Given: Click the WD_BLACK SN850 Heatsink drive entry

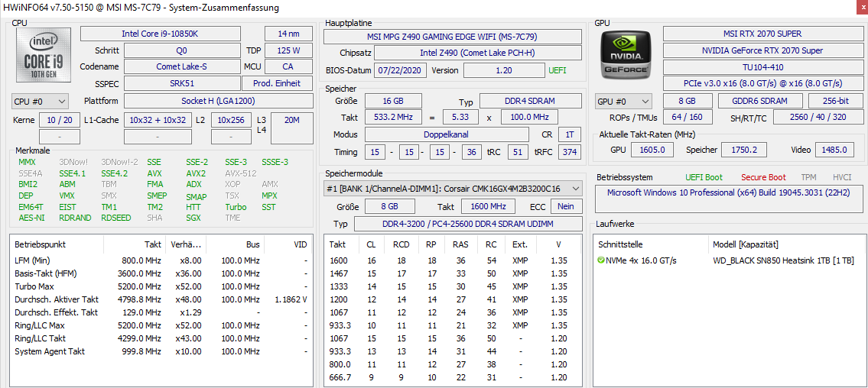Looking at the screenshot, I should pyautogui.click(x=783, y=261).
